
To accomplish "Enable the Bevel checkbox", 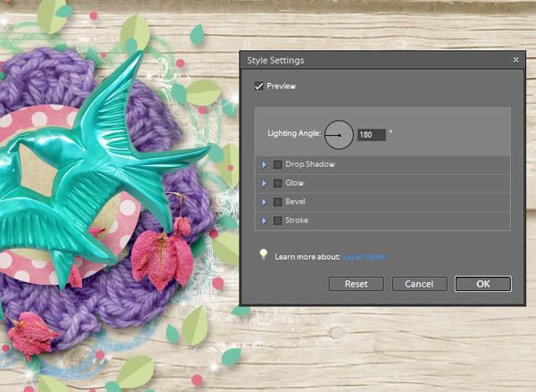I will [x=278, y=202].
